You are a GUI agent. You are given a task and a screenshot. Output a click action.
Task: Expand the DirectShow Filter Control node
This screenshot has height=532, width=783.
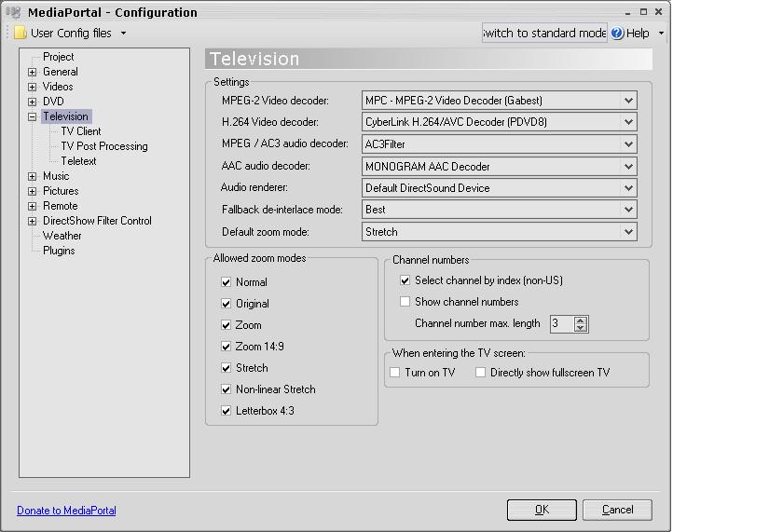[x=33, y=221]
